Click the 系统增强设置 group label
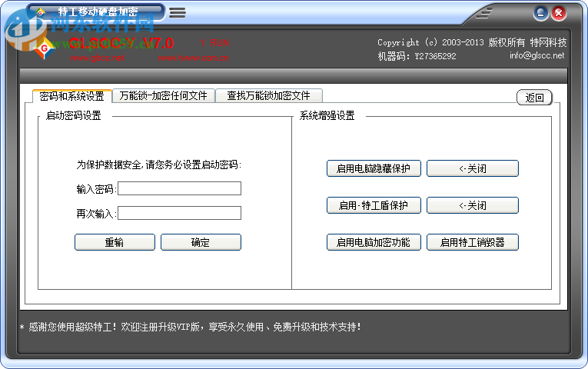The width and height of the screenshot is (588, 369). click(327, 115)
